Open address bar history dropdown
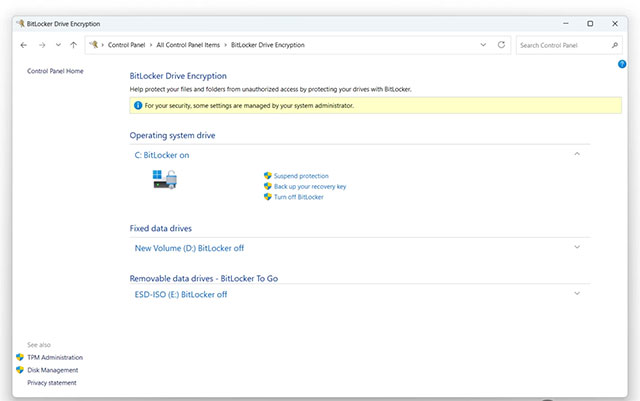This screenshot has width=640, height=401. tap(483, 45)
